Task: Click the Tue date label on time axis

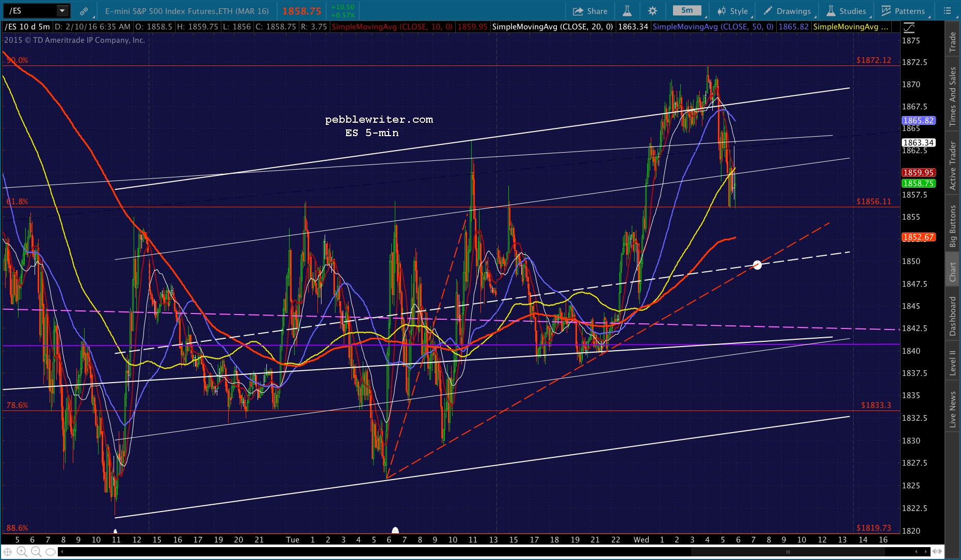Action: tap(293, 540)
